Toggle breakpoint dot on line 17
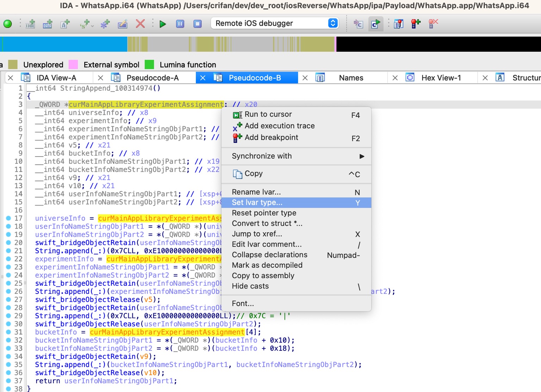 coord(8,218)
